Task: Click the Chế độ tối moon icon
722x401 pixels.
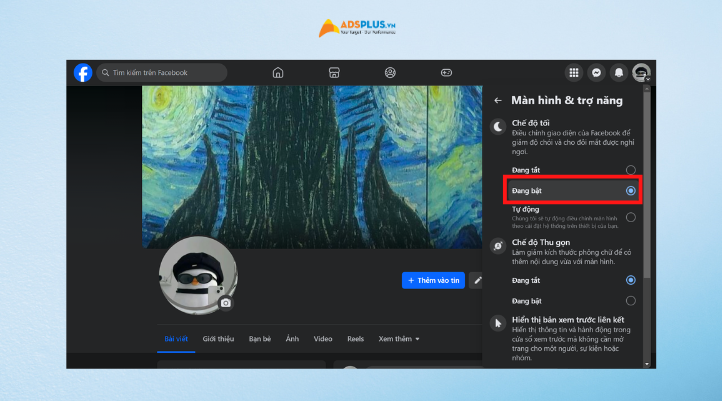Action: point(498,127)
